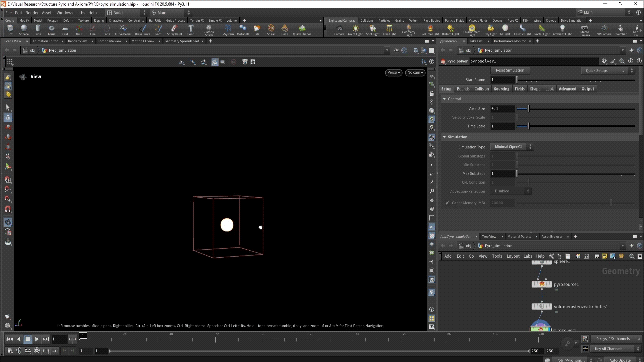Click the Start Frame input field
This screenshot has width=644, height=362.
pyautogui.click(x=502, y=80)
